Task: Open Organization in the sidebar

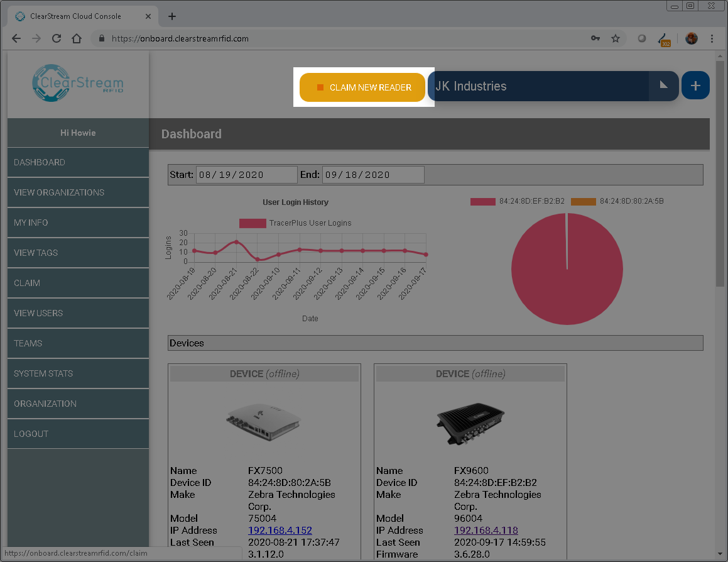Action: [x=78, y=404]
